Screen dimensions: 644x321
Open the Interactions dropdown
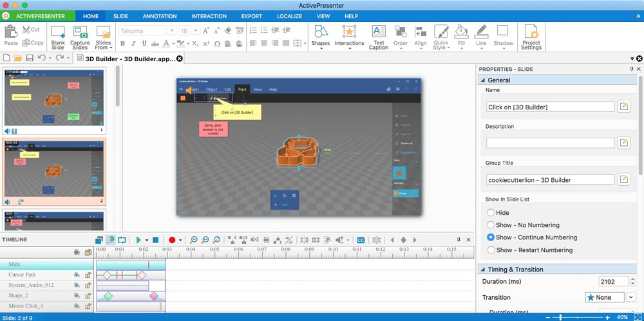pos(349,37)
